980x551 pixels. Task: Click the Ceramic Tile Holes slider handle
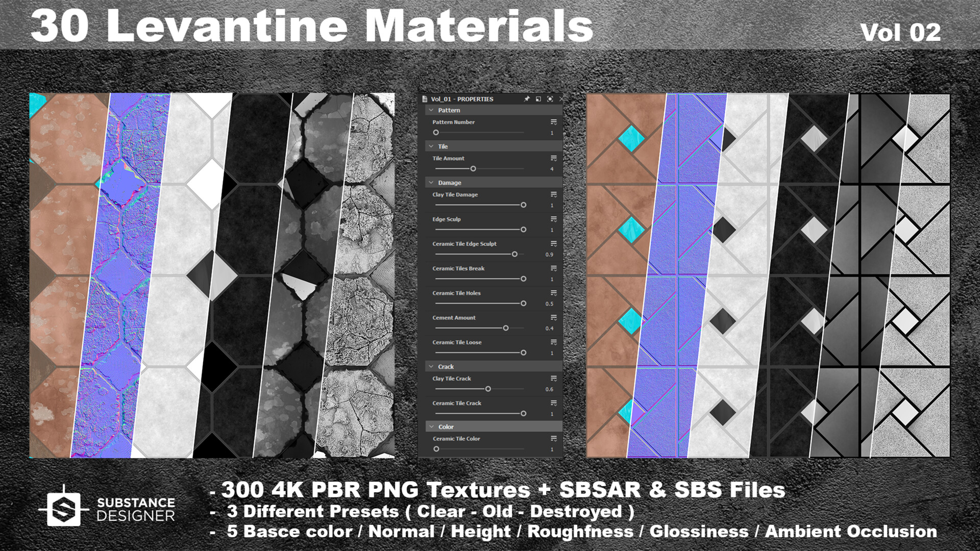point(523,303)
